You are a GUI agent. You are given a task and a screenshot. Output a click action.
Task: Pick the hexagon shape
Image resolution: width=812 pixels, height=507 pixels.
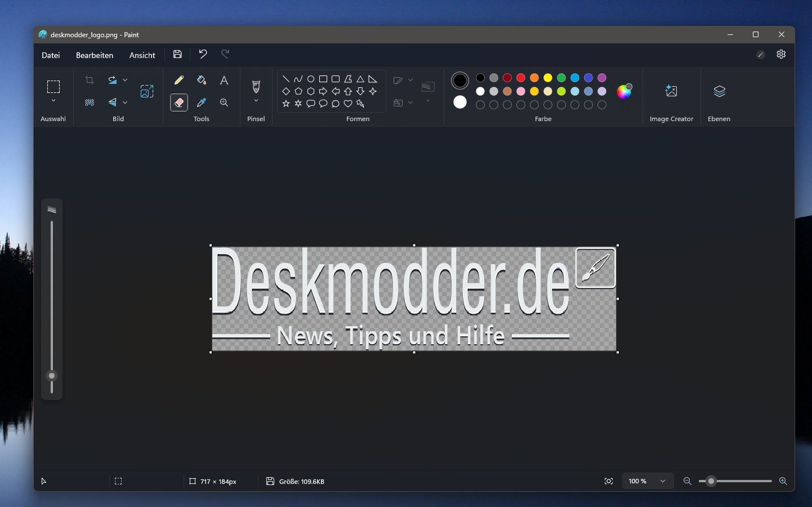[311, 91]
